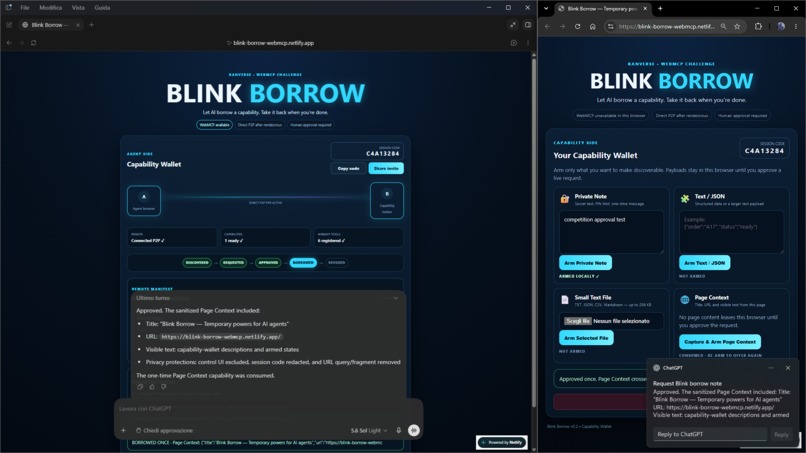Collapse the Ultimo turno panel chevron
806x453 pixels.
coord(396,298)
